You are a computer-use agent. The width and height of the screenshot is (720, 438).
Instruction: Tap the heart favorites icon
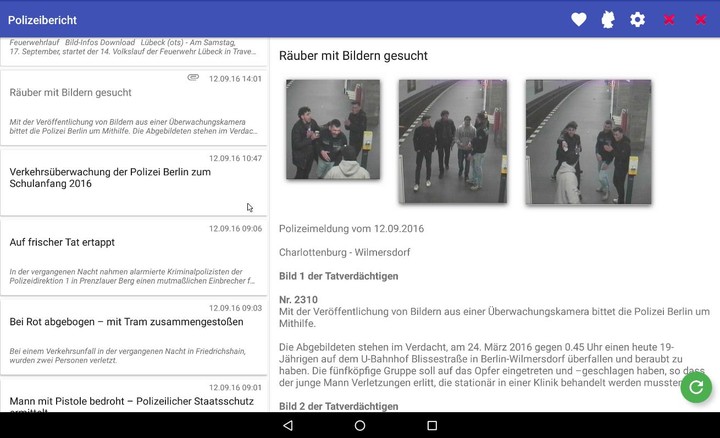[579, 19]
